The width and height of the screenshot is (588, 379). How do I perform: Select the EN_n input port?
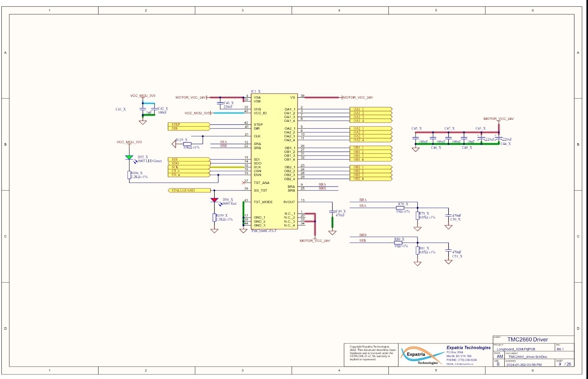(189, 175)
